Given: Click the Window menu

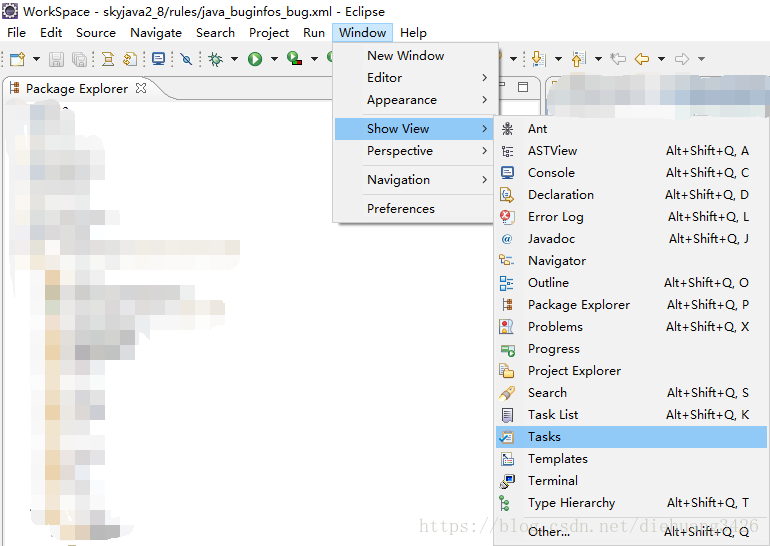Looking at the screenshot, I should click(x=362, y=32).
